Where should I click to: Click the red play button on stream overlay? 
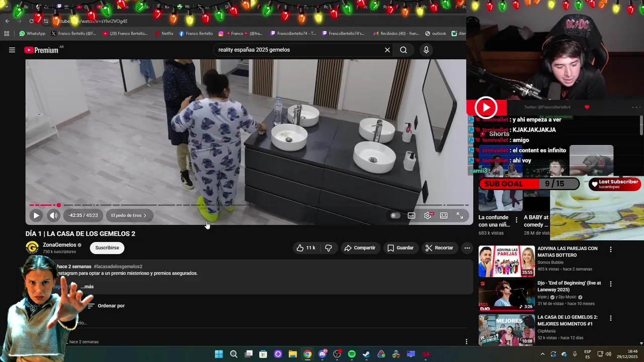(x=486, y=108)
